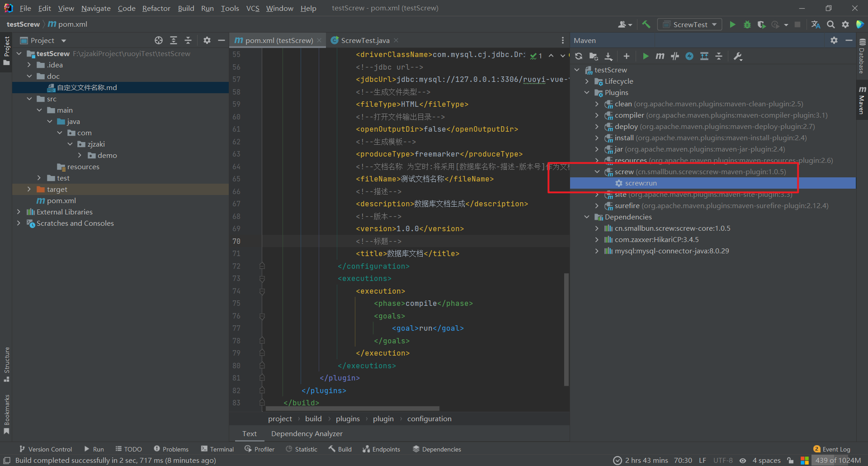Collapse all in Project panel
868x466 pixels.
[x=188, y=40]
